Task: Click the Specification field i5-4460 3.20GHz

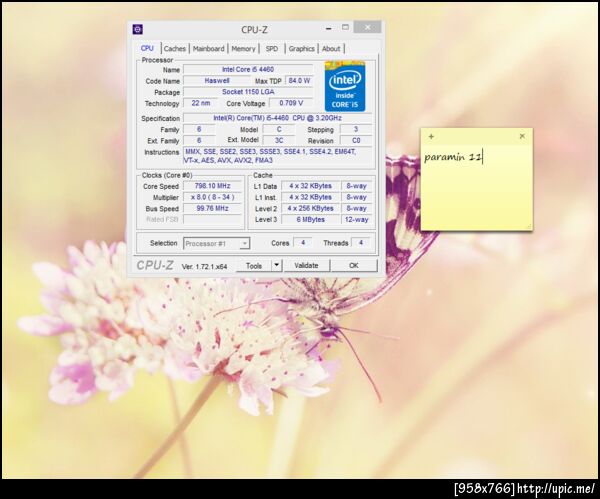Action: (x=277, y=118)
